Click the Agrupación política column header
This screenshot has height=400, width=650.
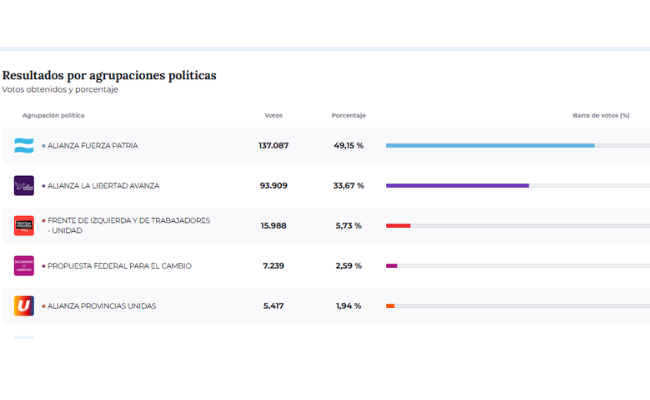point(53,115)
